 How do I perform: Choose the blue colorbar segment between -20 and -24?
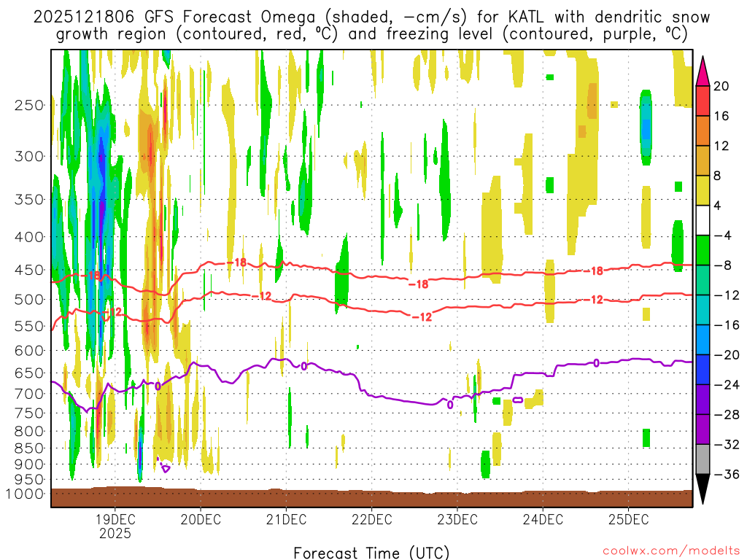(x=703, y=370)
